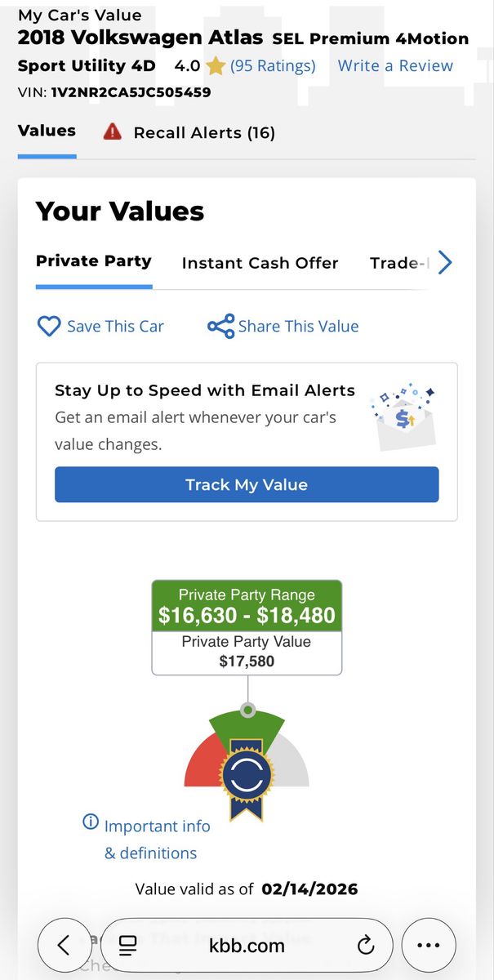Tap the browser back arrow button
Image resolution: width=494 pixels, height=980 pixels.
click(64, 946)
